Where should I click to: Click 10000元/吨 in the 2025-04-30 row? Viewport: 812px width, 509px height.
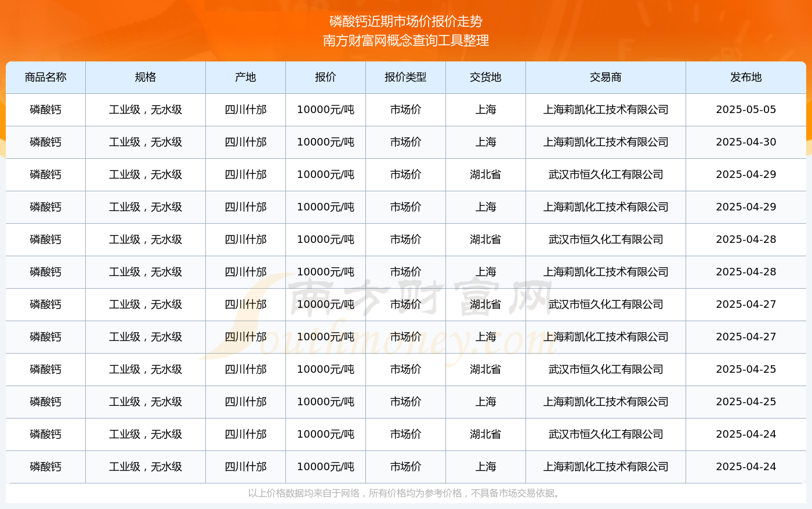point(325,142)
